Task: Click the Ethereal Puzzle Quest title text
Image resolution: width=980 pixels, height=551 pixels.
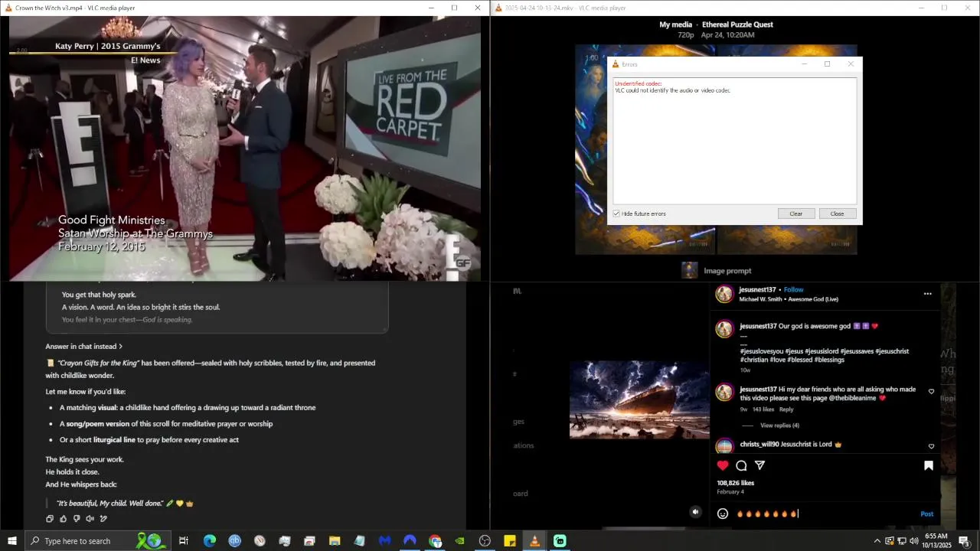Action: point(737,24)
